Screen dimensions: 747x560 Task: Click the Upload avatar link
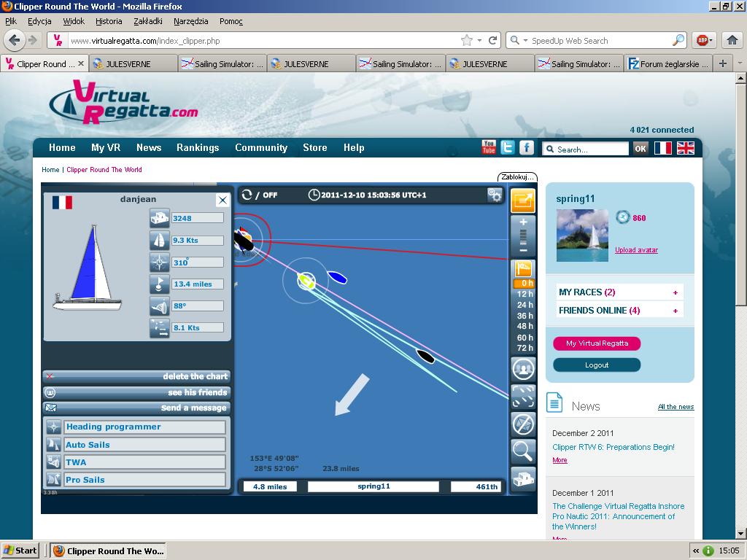pos(636,250)
